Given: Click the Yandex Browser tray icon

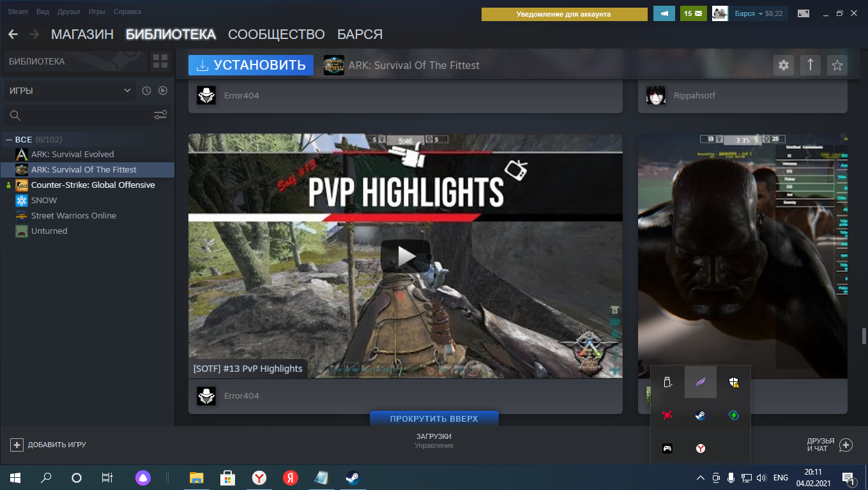Looking at the screenshot, I should pyautogui.click(x=701, y=448).
